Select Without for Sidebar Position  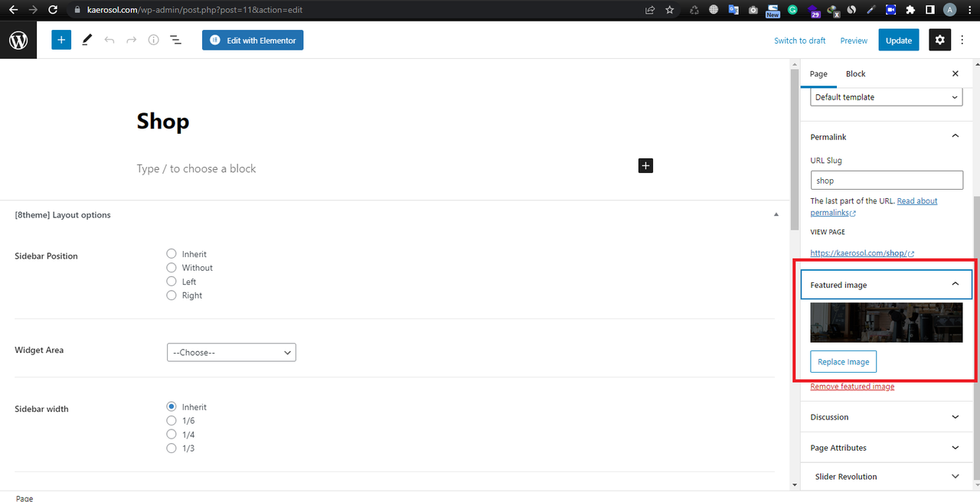point(171,268)
